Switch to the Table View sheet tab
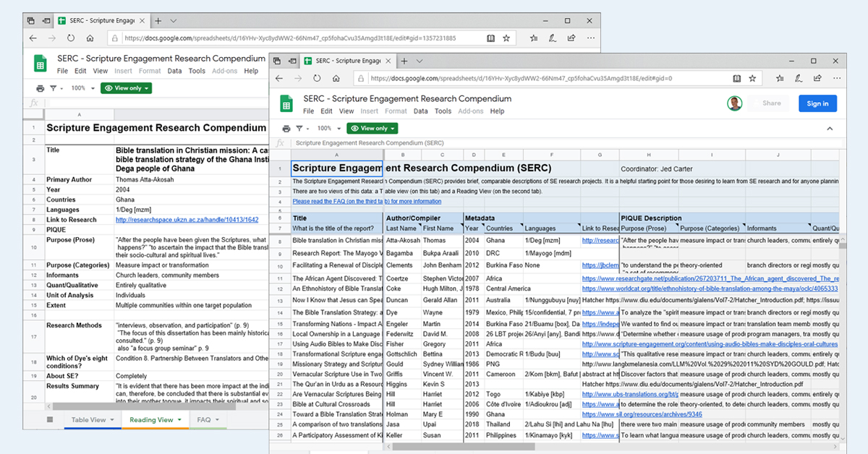This screenshot has width=868, height=454. coord(88,420)
